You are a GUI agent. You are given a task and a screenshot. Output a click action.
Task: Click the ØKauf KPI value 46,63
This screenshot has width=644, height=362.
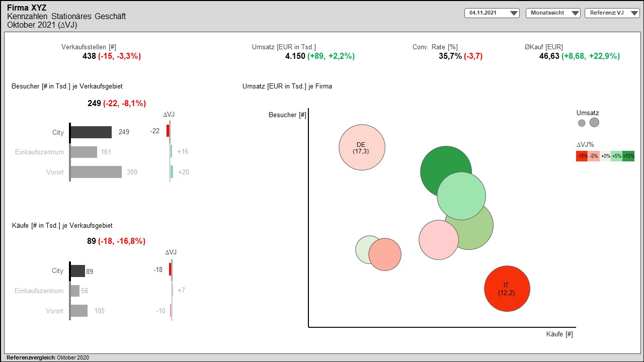click(x=549, y=56)
